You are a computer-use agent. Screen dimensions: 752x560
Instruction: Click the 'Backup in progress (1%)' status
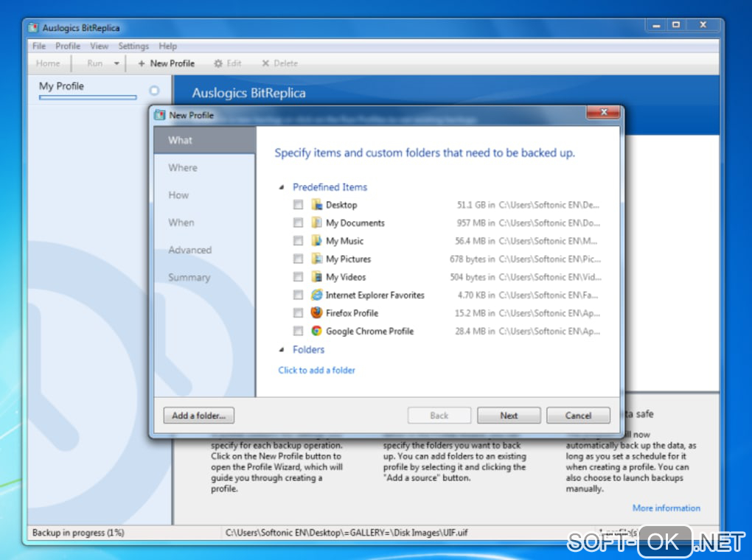pos(78,533)
